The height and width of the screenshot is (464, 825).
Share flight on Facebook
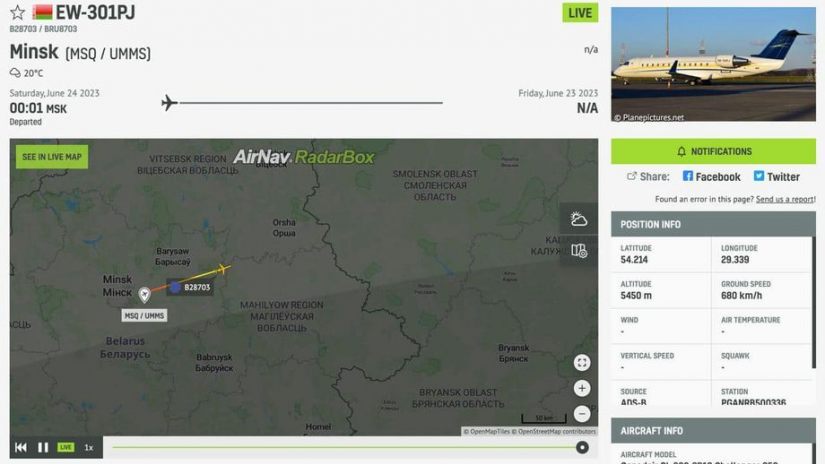(x=711, y=177)
